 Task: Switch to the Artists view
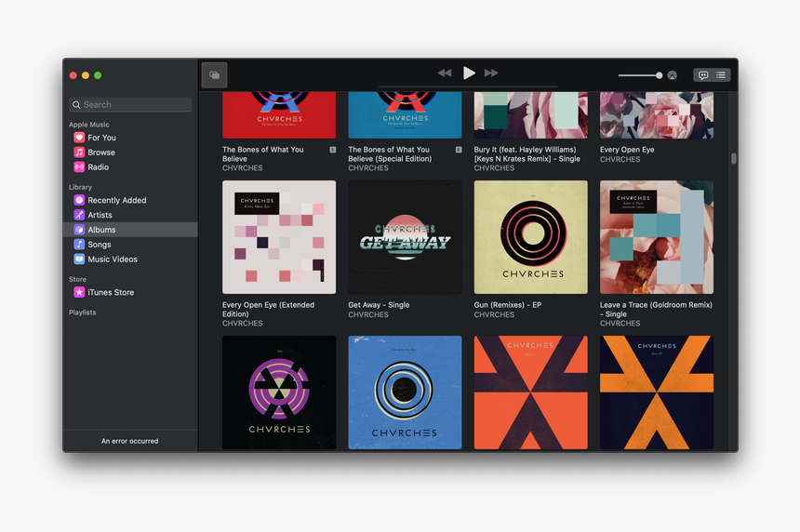[x=130, y=215]
